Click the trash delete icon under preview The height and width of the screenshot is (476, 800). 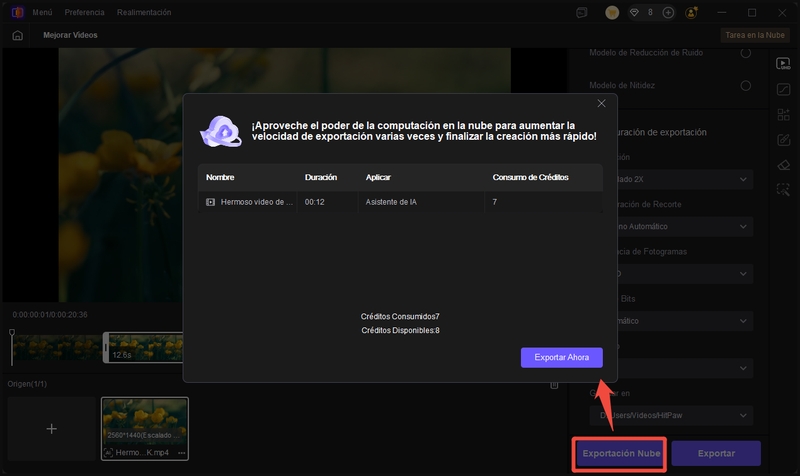coord(554,385)
